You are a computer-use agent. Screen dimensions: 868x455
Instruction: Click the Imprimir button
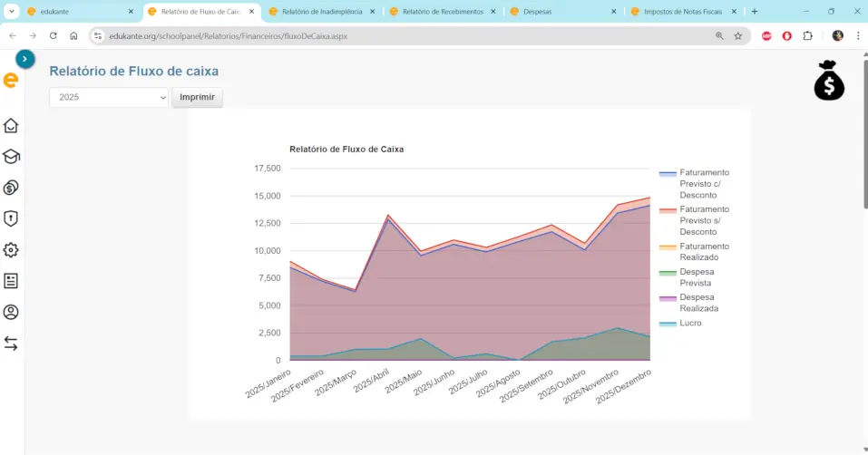(x=197, y=97)
